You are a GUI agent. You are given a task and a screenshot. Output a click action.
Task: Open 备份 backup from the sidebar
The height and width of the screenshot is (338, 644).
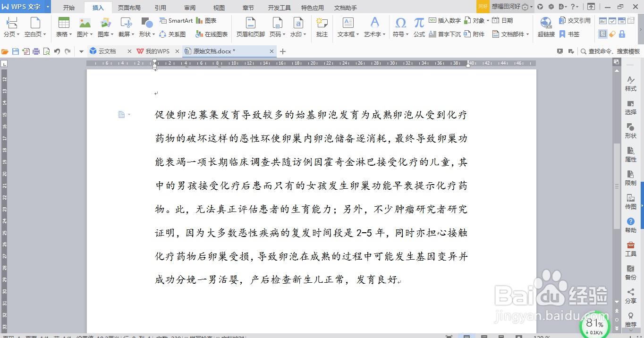tap(631, 273)
